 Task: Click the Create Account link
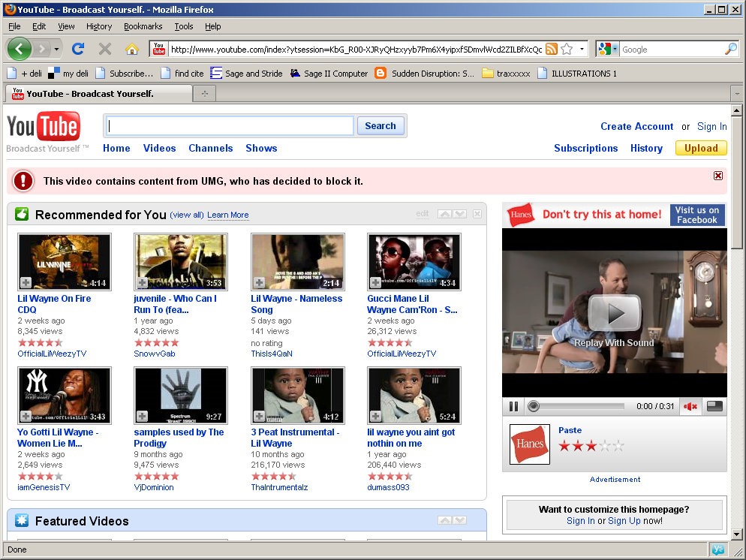(x=636, y=126)
